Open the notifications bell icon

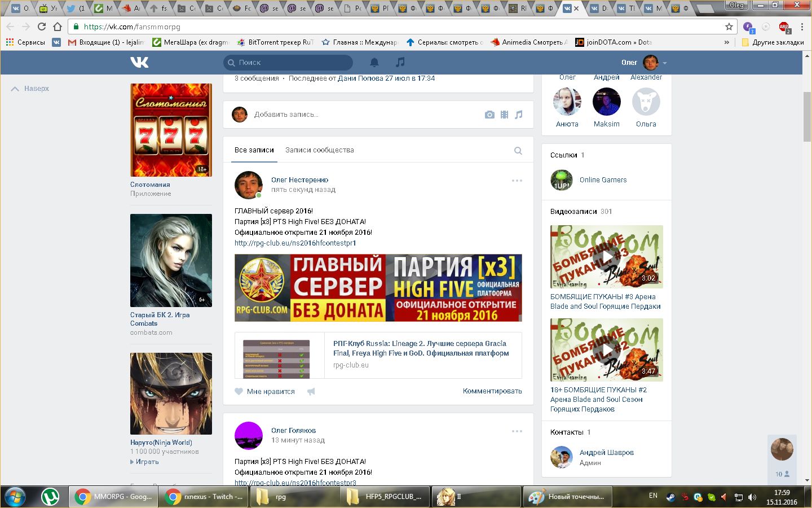click(x=374, y=63)
